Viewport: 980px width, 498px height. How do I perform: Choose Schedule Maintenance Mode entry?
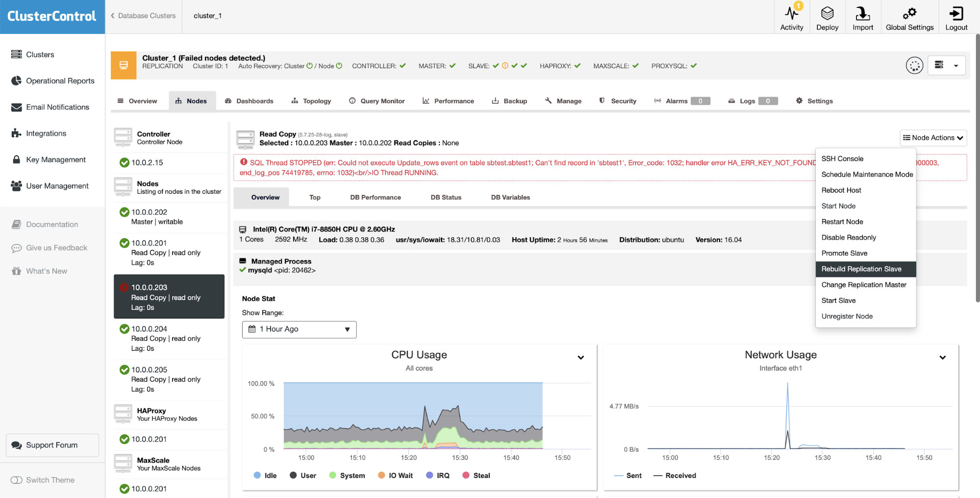coord(865,175)
